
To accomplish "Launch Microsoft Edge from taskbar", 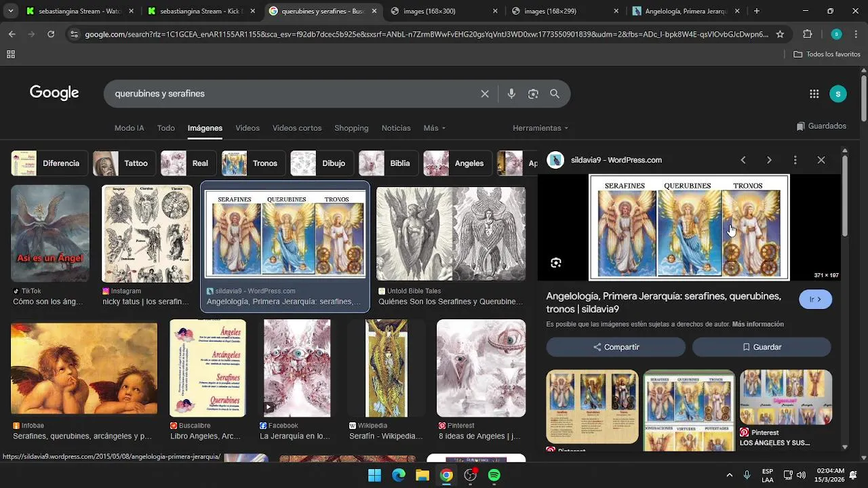I will (x=399, y=475).
